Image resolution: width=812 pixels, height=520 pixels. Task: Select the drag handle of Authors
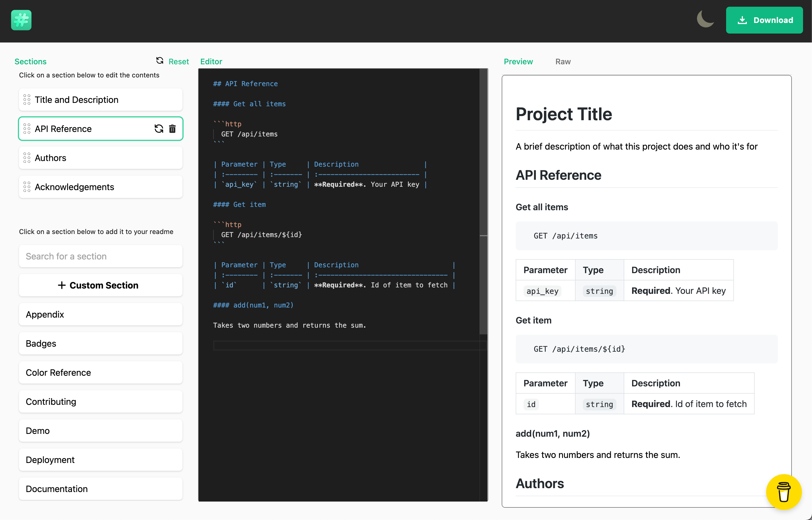tap(27, 158)
